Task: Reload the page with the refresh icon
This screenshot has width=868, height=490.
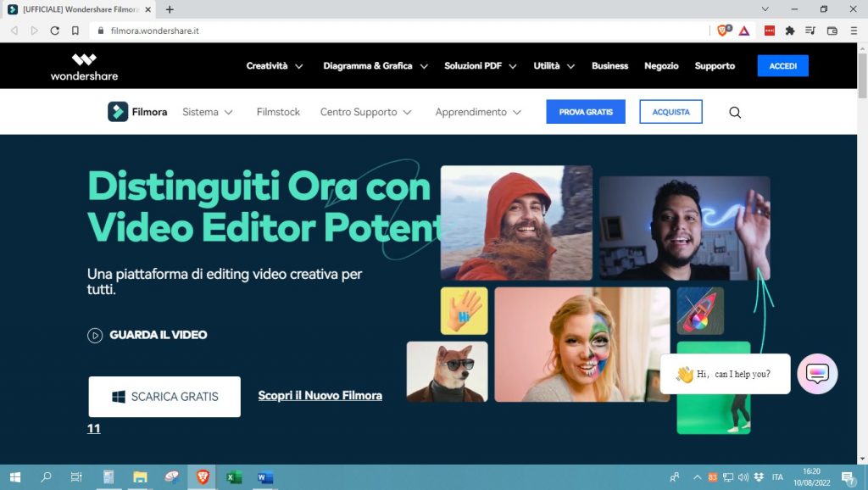Action: click(55, 31)
